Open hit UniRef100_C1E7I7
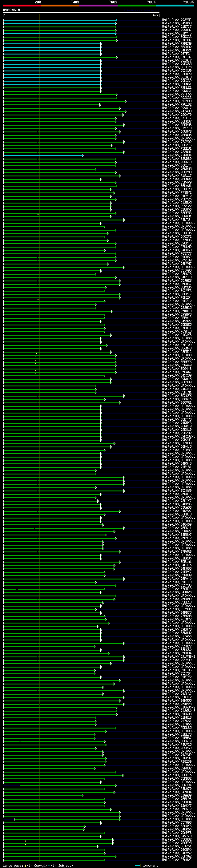Viewport: 197px width, 868px height. (177, 26)
